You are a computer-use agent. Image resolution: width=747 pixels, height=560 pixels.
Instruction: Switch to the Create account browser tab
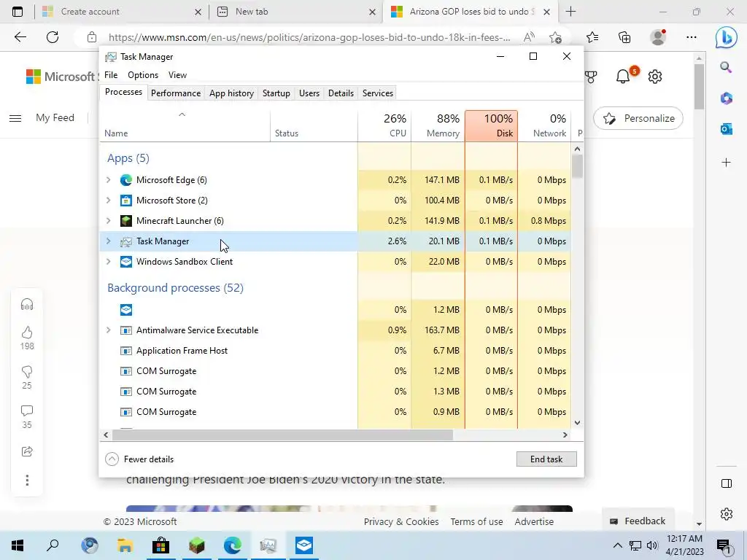pos(122,12)
